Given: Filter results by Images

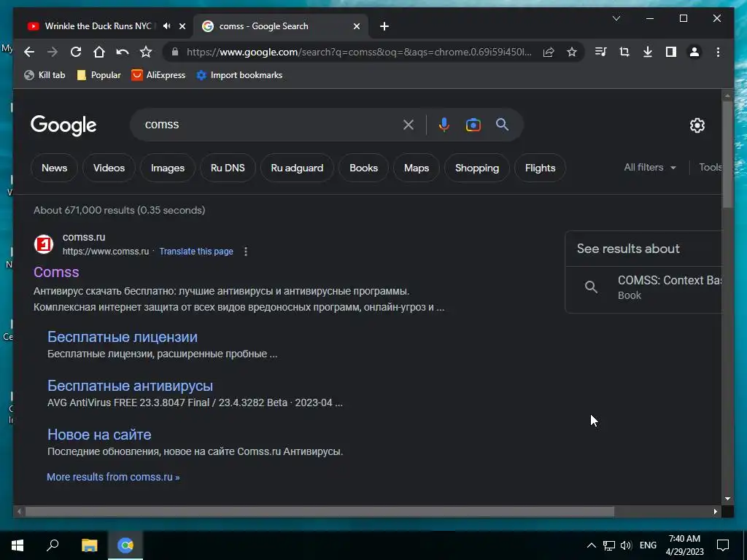Looking at the screenshot, I should point(167,168).
